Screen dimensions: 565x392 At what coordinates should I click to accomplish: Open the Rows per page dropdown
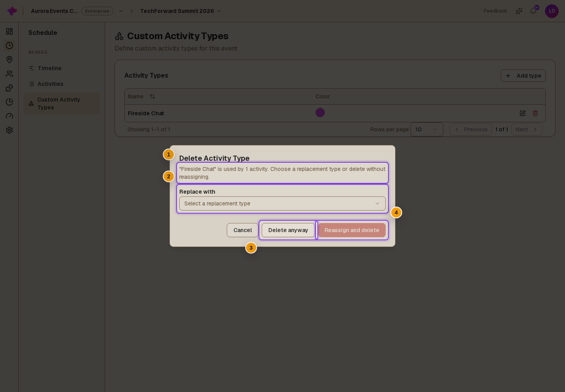coord(427,129)
